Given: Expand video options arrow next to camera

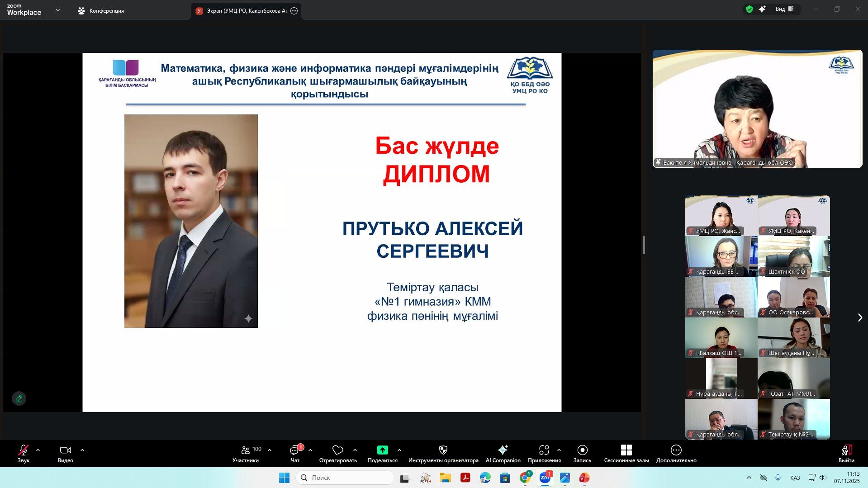Looking at the screenshot, I should pyautogui.click(x=82, y=450).
